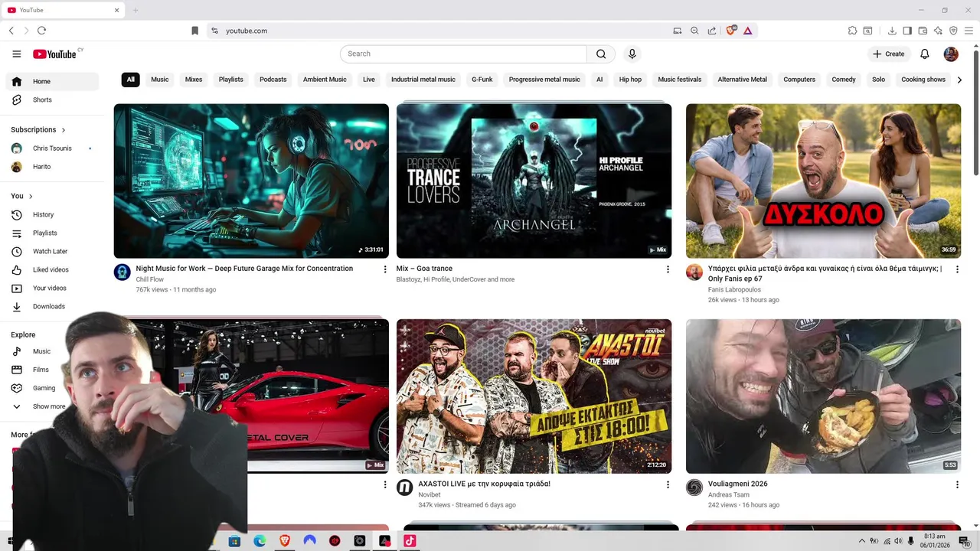Open the browser main hamburger menu
The width and height of the screenshot is (980, 551).
(969, 31)
